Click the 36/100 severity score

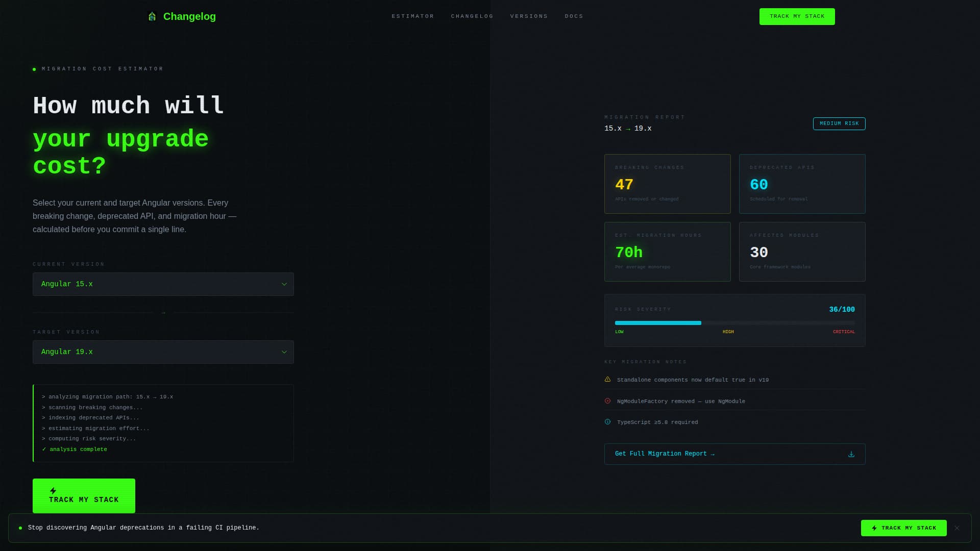(842, 310)
